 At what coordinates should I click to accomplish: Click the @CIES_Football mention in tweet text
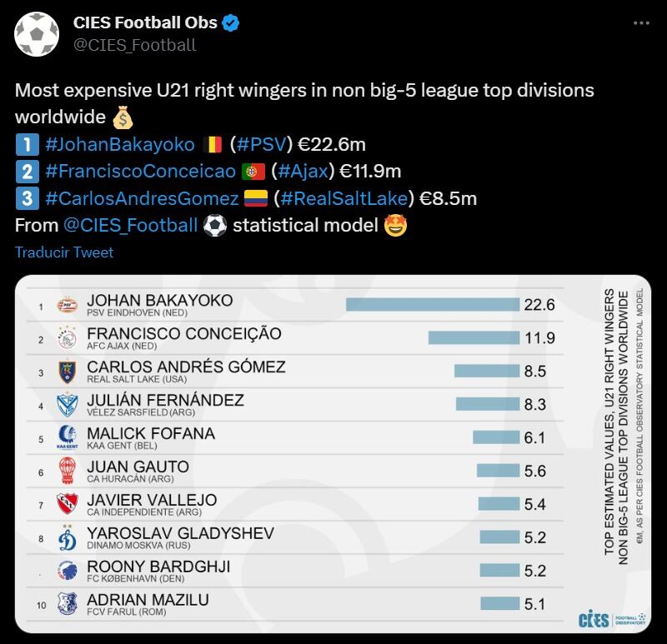pyautogui.click(x=130, y=225)
